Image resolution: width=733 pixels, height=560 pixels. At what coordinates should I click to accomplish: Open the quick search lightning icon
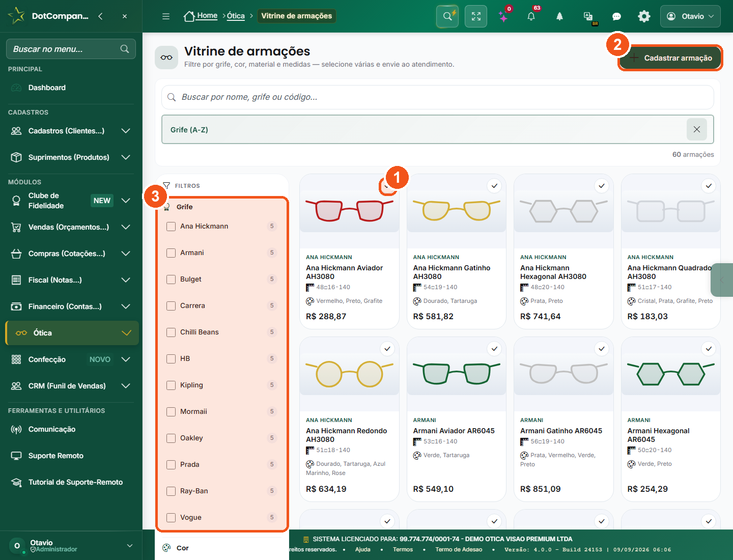pyautogui.click(x=447, y=16)
